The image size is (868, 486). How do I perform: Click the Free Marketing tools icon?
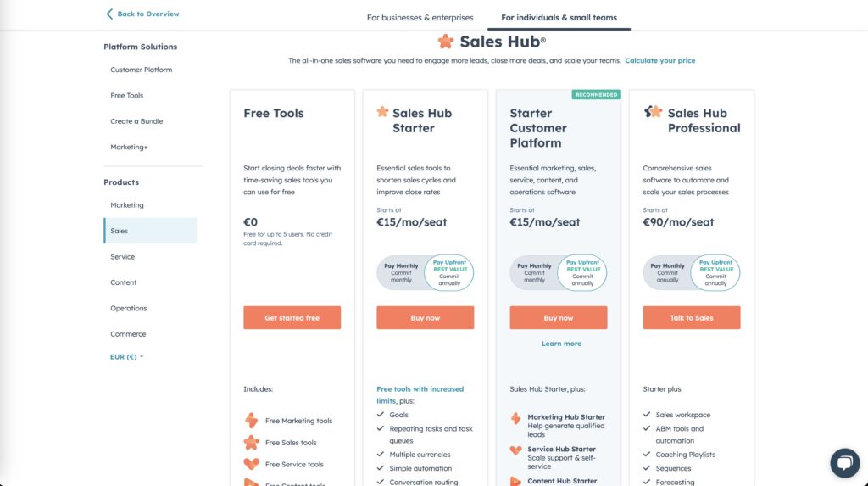click(251, 421)
